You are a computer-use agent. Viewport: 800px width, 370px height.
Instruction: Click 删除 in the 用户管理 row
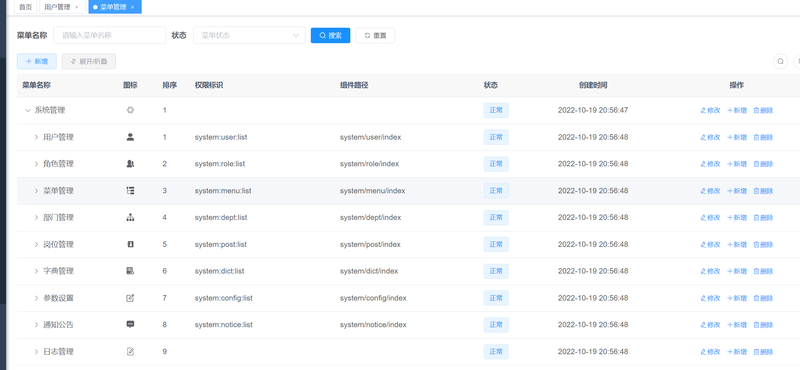[763, 137]
